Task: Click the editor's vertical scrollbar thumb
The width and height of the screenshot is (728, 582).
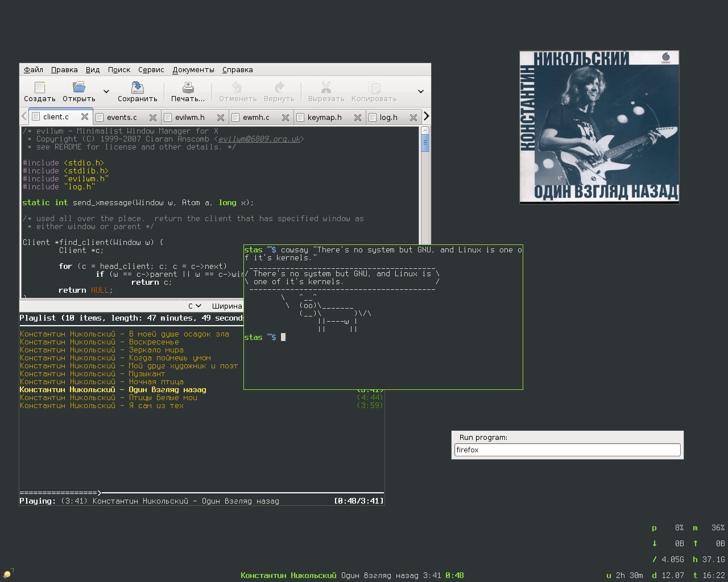Action: click(x=425, y=143)
